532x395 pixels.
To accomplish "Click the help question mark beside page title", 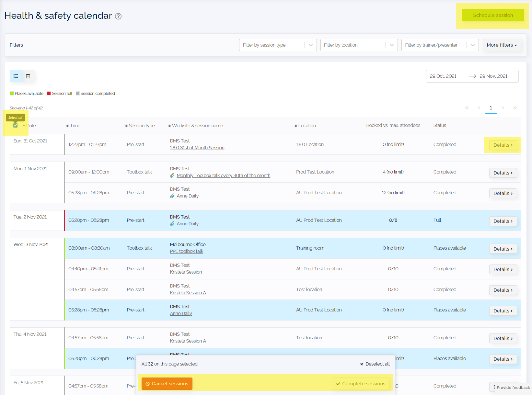I will coord(118,16).
